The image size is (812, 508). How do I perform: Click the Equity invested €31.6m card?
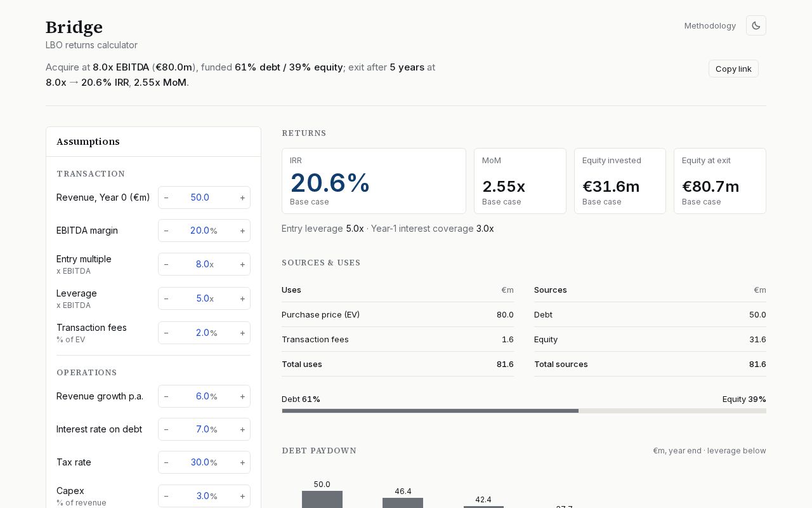coord(620,181)
